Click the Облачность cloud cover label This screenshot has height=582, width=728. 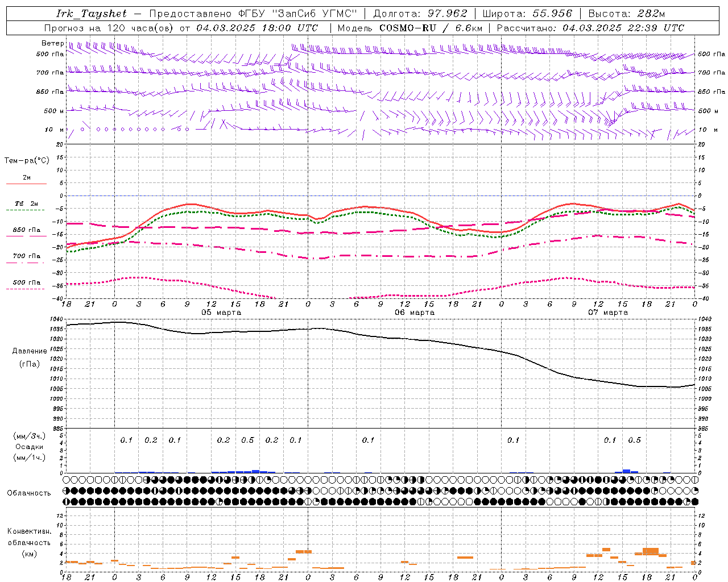point(29,493)
